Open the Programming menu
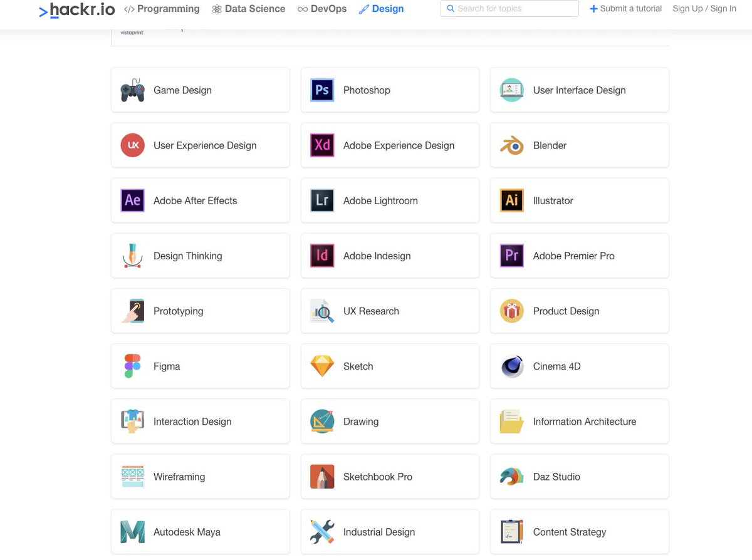This screenshot has height=560, width=752. tap(162, 9)
